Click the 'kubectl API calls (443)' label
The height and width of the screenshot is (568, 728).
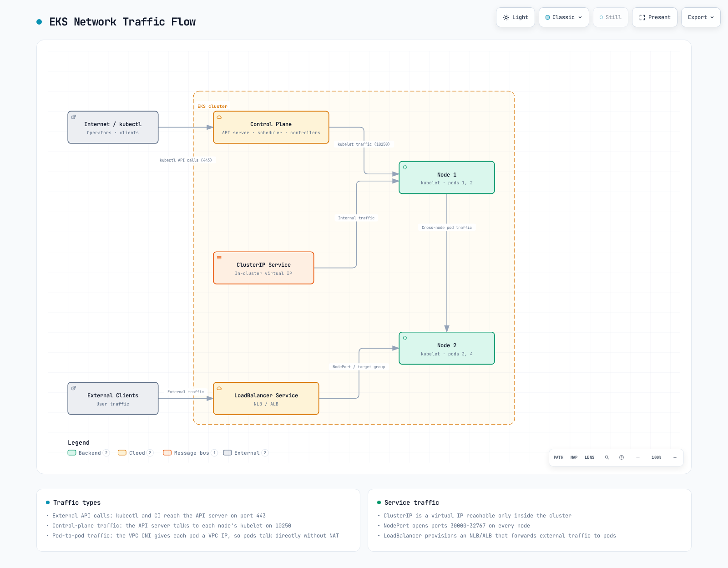coord(186,160)
